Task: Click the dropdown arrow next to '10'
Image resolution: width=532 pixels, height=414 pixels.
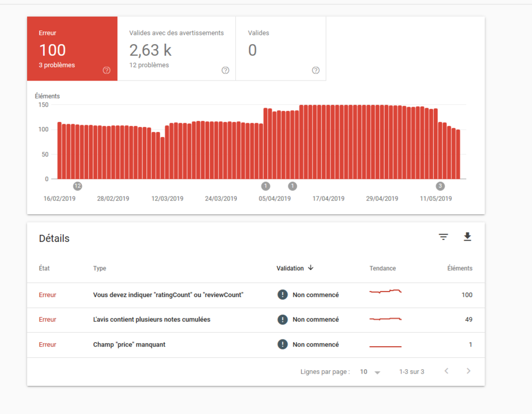Action: 377,372
